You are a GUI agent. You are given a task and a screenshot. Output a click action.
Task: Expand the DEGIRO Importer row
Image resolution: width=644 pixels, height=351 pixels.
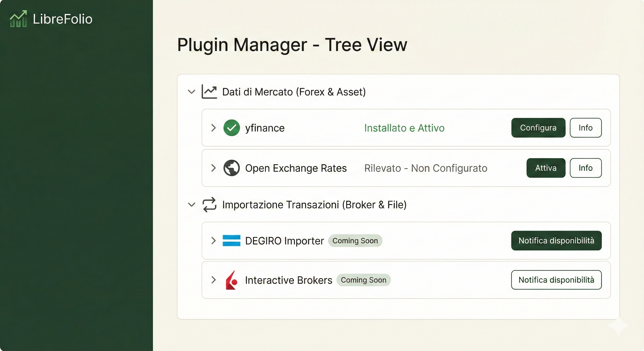(213, 241)
